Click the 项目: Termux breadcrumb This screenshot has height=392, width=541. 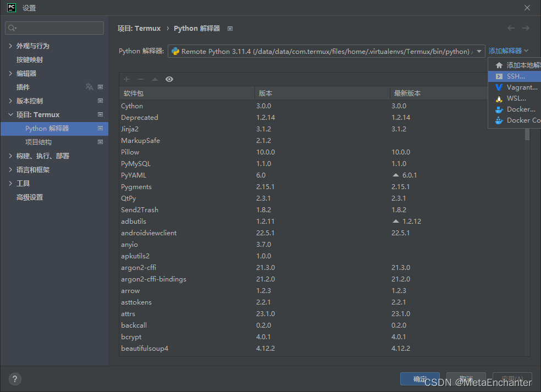(x=139, y=28)
